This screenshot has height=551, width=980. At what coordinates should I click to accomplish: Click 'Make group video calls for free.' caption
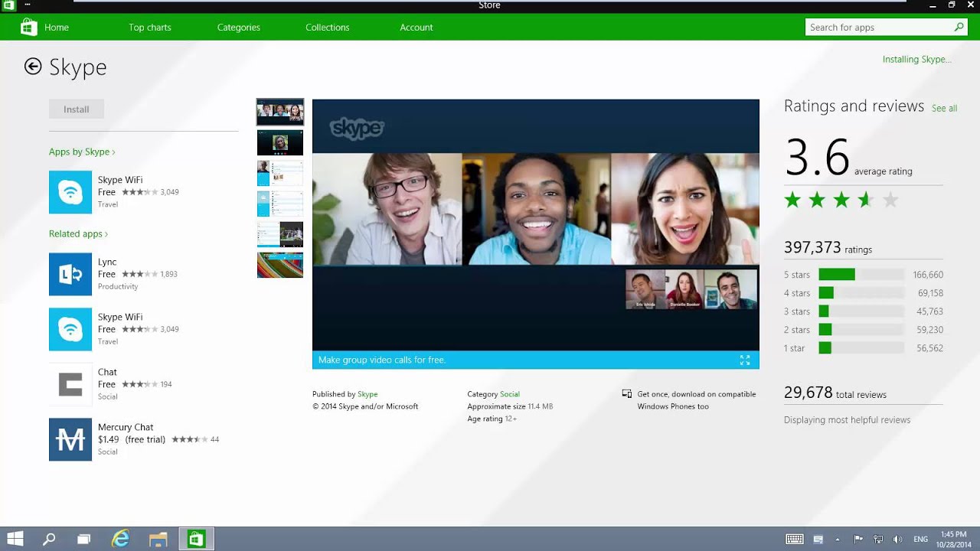382,360
